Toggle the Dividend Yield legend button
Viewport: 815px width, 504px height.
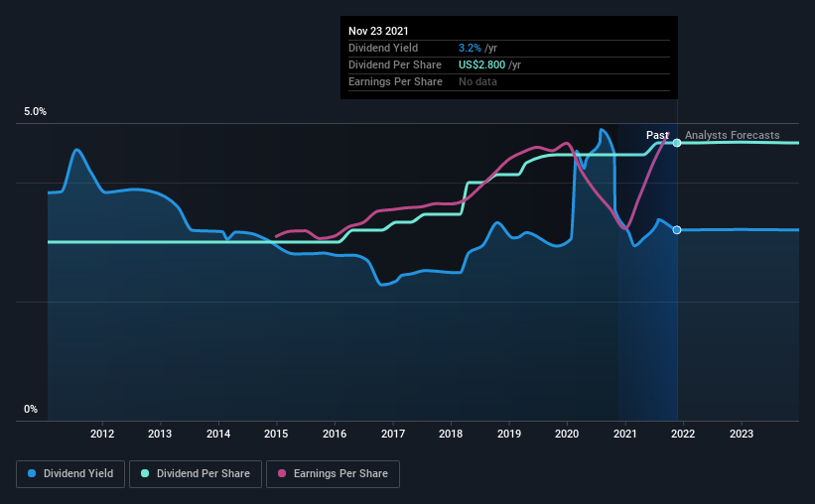(x=70, y=474)
